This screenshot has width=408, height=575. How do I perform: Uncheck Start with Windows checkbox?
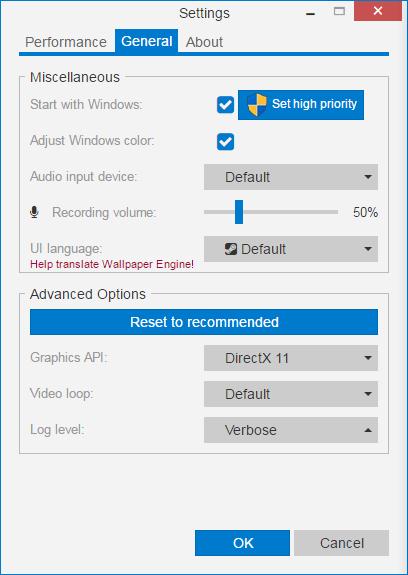[x=225, y=105]
